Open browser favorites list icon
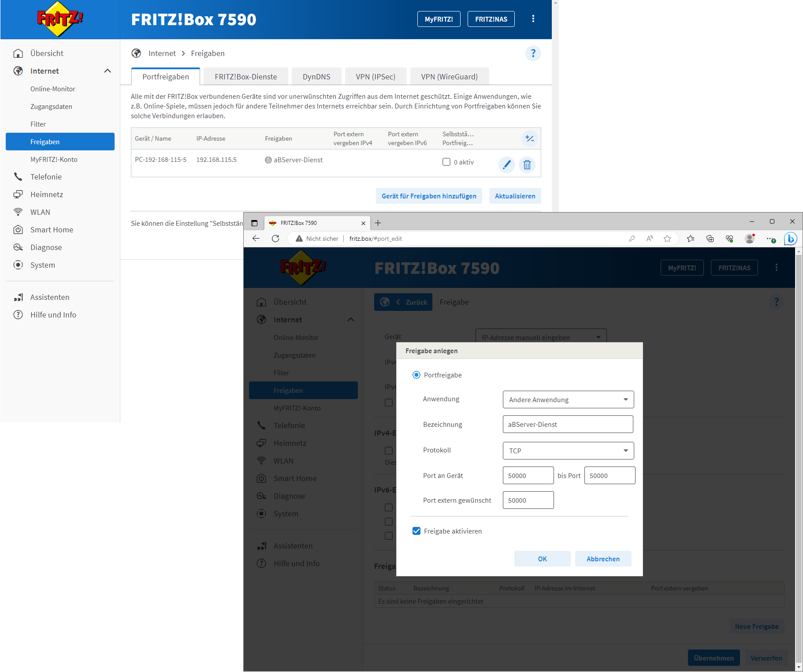Screen dimensions: 803x672 click(x=691, y=239)
